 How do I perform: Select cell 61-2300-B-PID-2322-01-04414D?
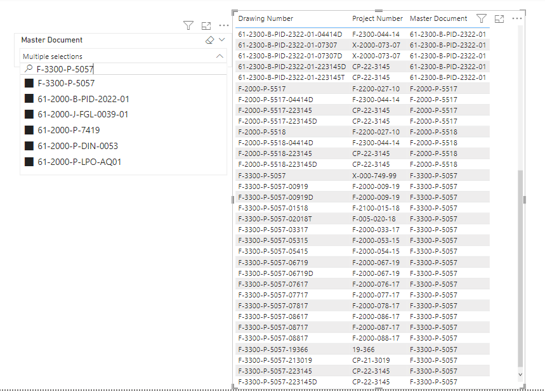point(290,34)
